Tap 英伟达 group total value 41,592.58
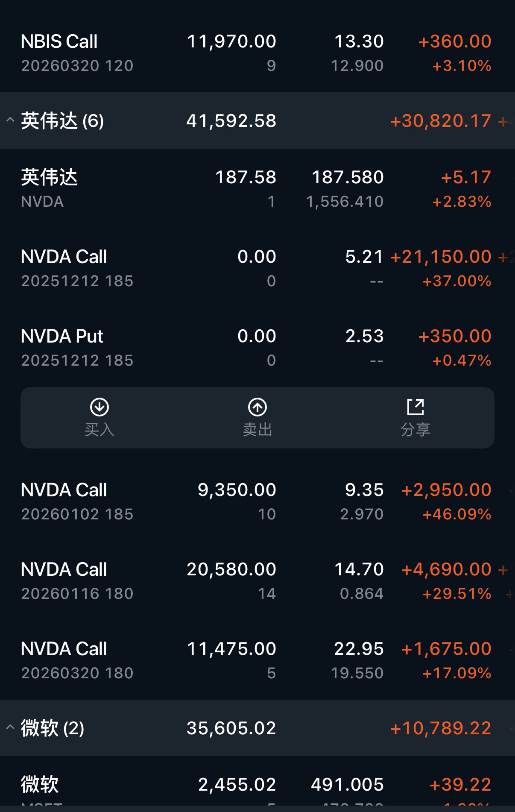This screenshot has height=812, width=515. pos(231,121)
